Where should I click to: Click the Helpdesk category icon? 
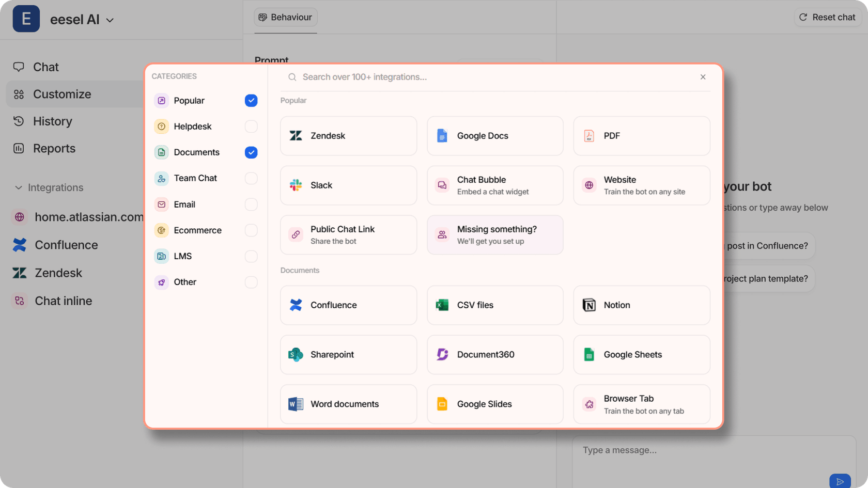162,127
